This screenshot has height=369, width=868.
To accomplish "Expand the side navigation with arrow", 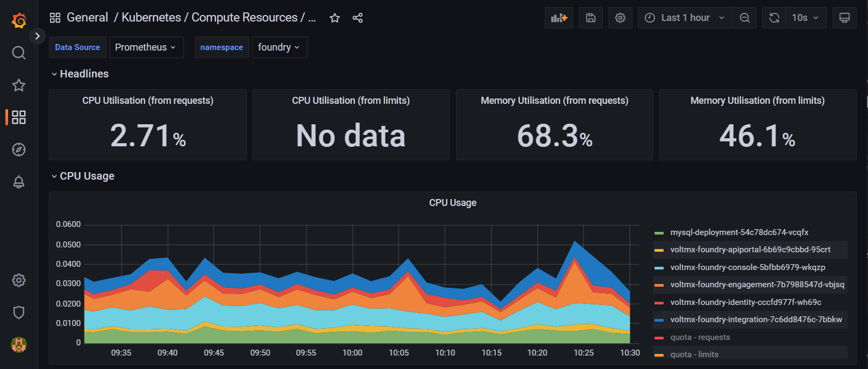I will [37, 36].
